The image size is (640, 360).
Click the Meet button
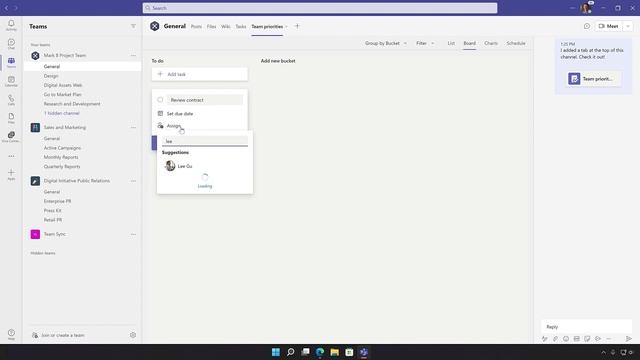609,26
